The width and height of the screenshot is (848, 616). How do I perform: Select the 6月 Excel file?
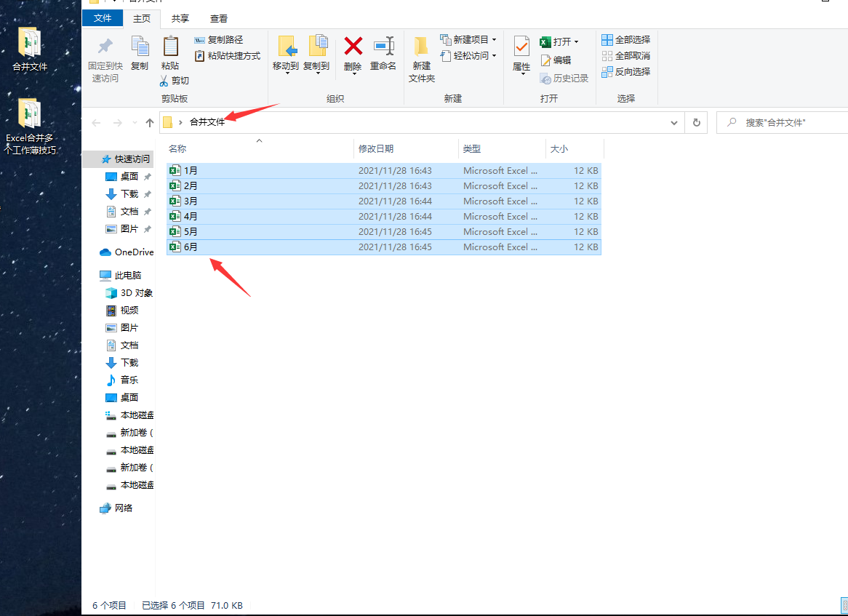pyautogui.click(x=384, y=247)
